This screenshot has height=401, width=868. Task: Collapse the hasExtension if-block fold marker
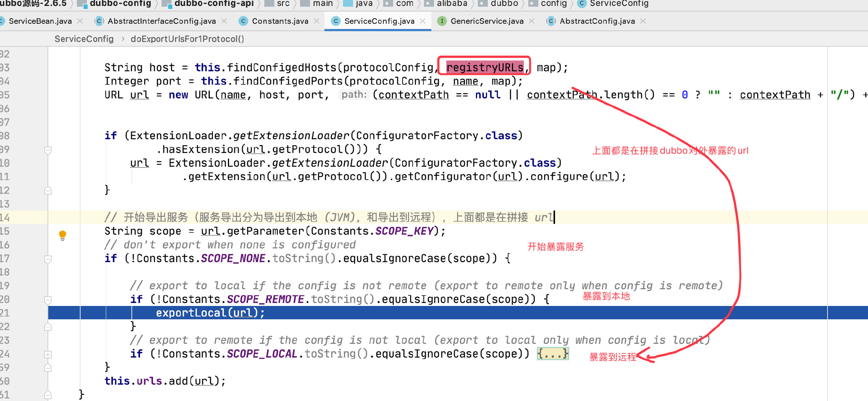click(x=48, y=150)
